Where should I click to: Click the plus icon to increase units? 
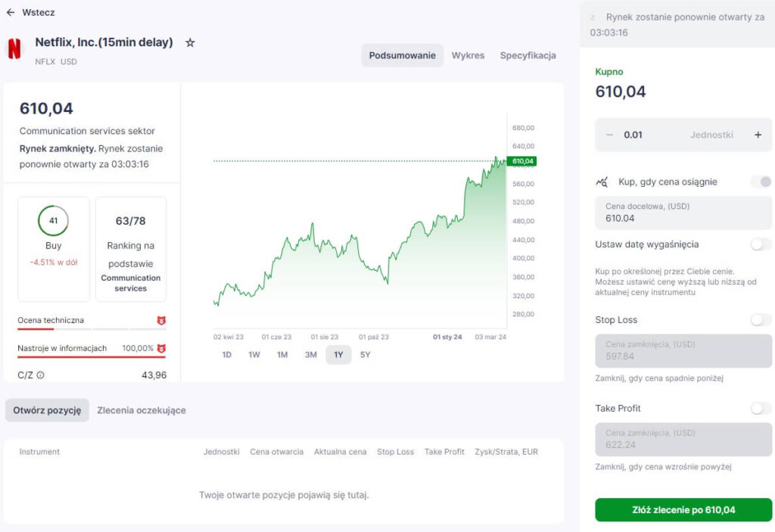(x=758, y=135)
